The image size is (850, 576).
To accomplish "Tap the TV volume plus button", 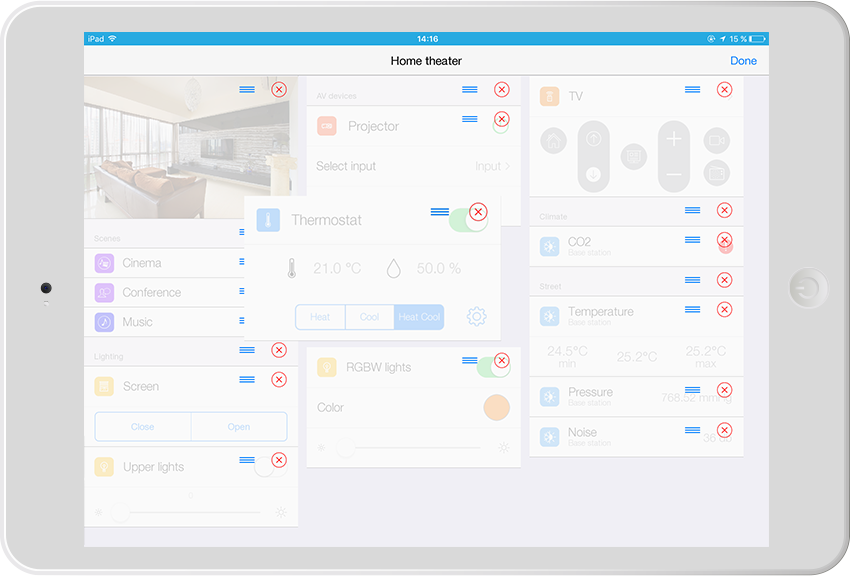I will [x=674, y=139].
